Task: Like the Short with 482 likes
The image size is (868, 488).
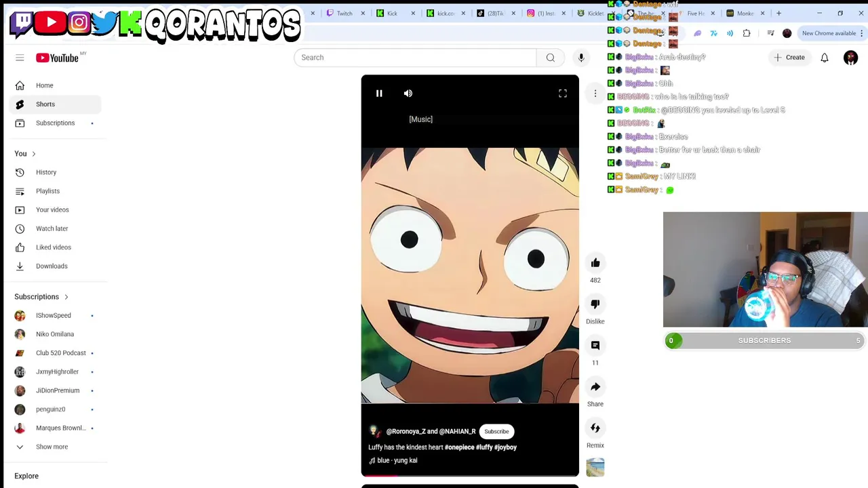Action: pyautogui.click(x=595, y=263)
